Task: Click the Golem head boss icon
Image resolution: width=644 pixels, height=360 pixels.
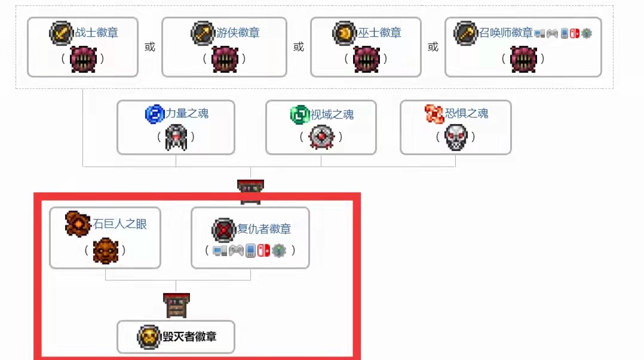Action: (106, 250)
